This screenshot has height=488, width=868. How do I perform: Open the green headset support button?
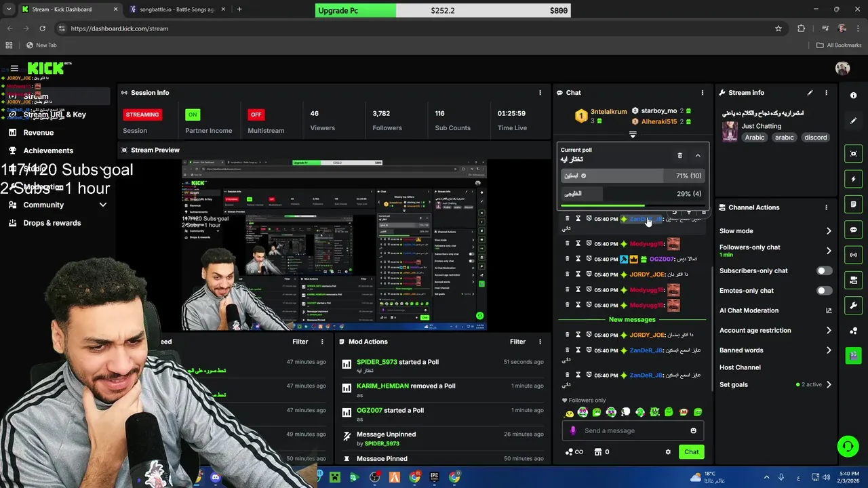pyautogui.click(x=848, y=446)
